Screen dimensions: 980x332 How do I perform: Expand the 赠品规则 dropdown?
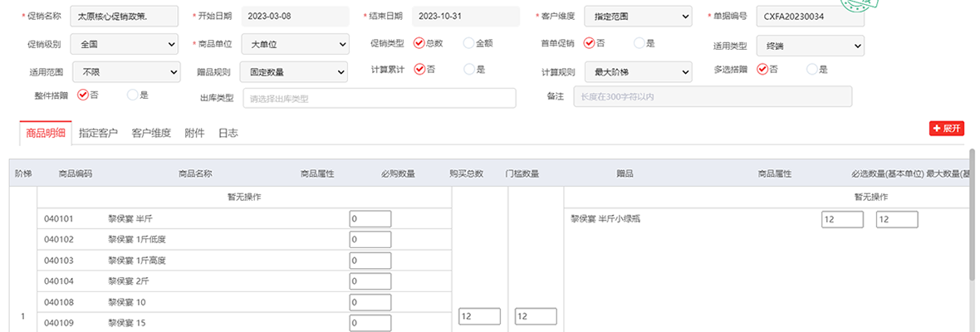click(294, 73)
